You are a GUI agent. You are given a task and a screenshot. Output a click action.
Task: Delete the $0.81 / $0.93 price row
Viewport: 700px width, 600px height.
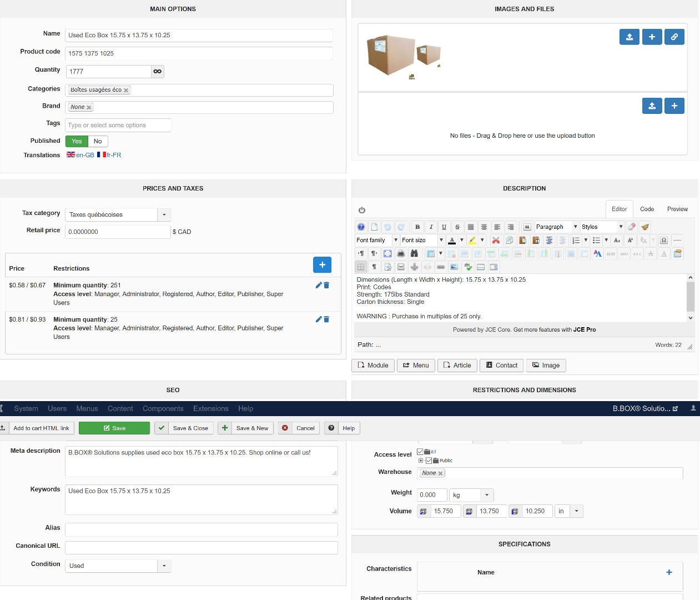point(326,319)
